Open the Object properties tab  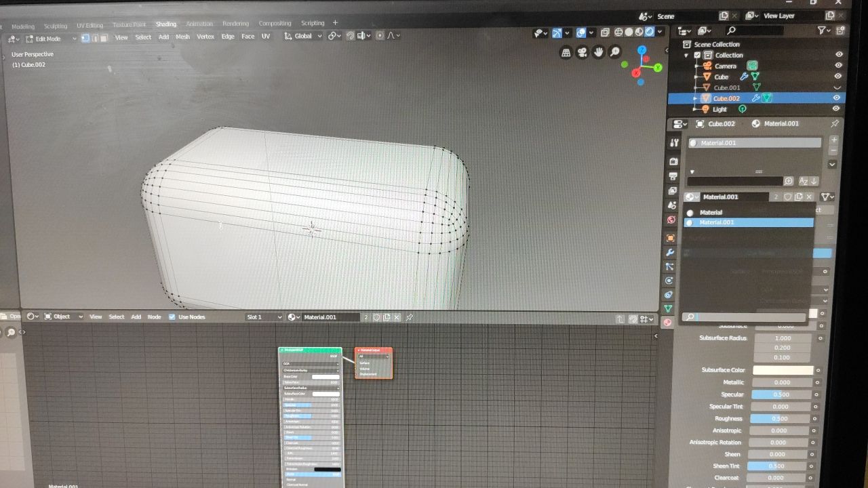[671, 238]
